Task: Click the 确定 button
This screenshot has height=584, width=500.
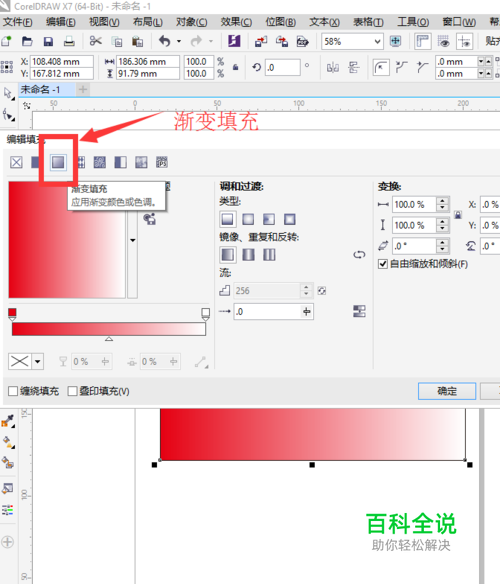Action: click(x=447, y=391)
